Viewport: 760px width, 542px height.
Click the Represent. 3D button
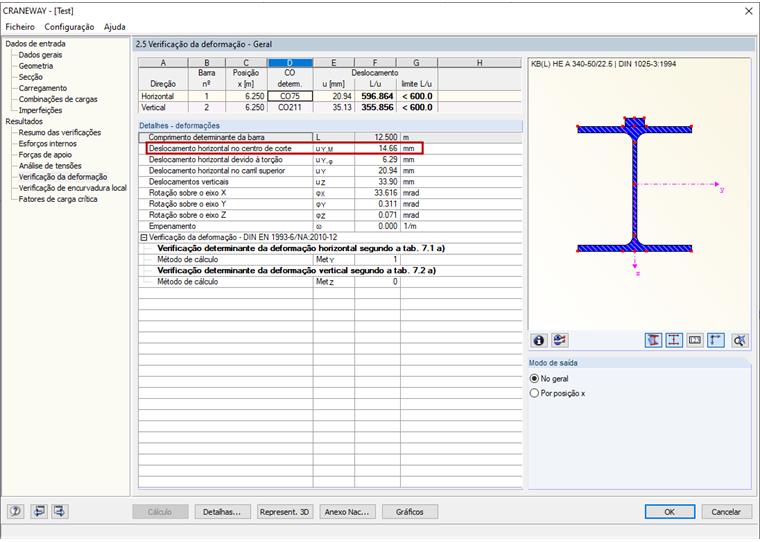285,511
